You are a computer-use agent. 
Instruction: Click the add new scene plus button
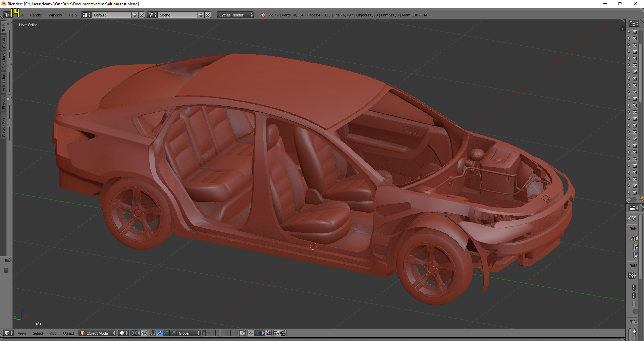coord(201,15)
